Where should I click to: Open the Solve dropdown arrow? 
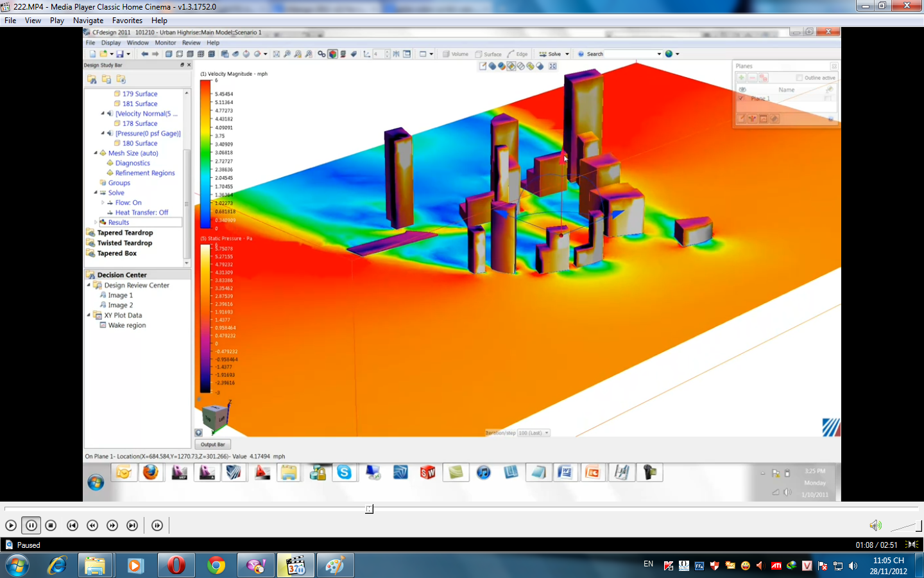point(567,54)
